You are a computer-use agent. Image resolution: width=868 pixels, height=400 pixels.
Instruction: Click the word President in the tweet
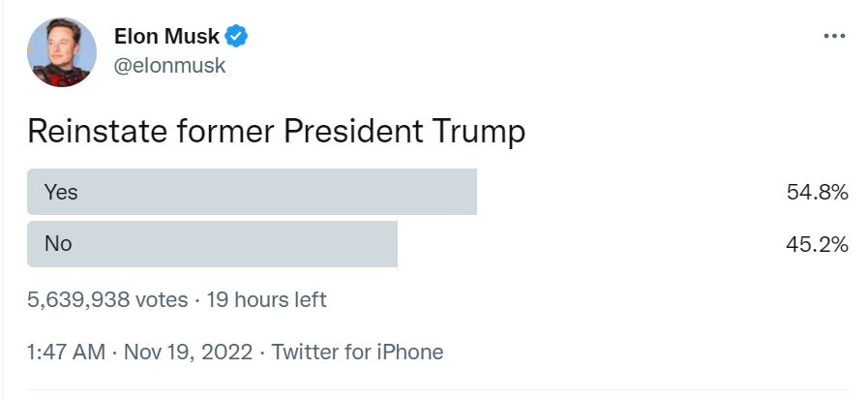(351, 132)
